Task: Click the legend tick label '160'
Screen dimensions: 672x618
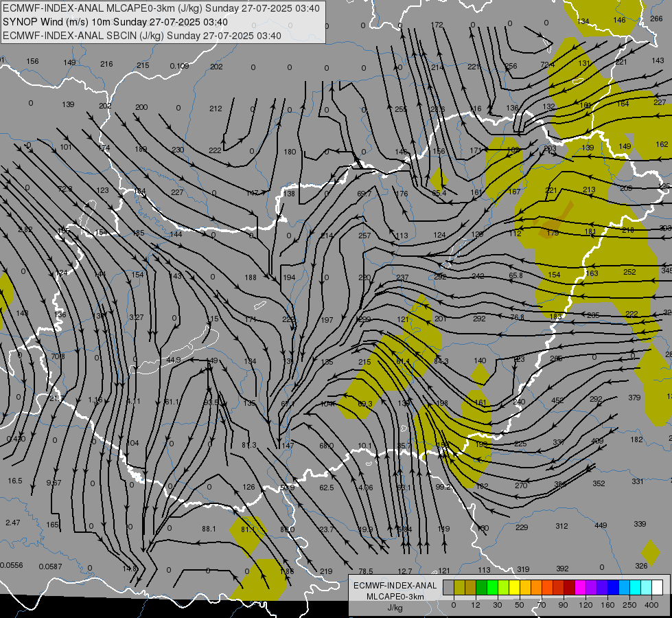Action: click(x=607, y=605)
